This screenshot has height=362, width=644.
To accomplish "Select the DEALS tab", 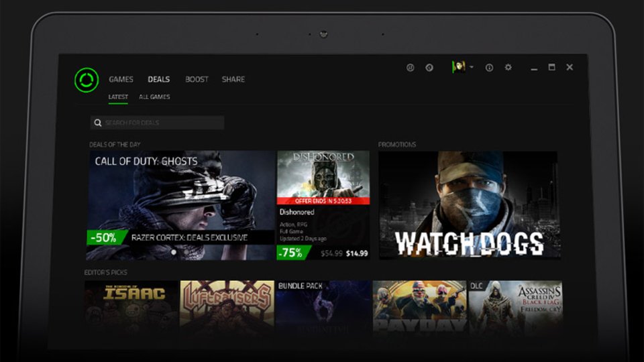I will (x=159, y=79).
